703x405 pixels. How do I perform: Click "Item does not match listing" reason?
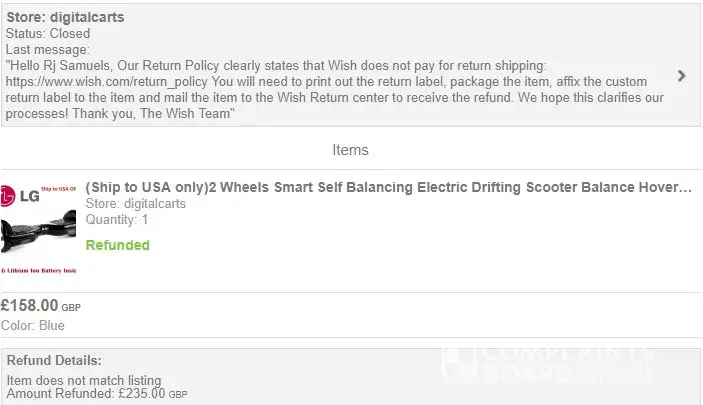click(84, 380)
